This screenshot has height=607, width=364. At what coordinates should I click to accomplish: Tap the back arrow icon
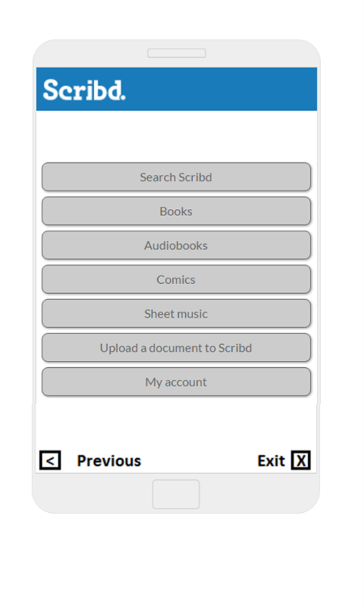50,460
